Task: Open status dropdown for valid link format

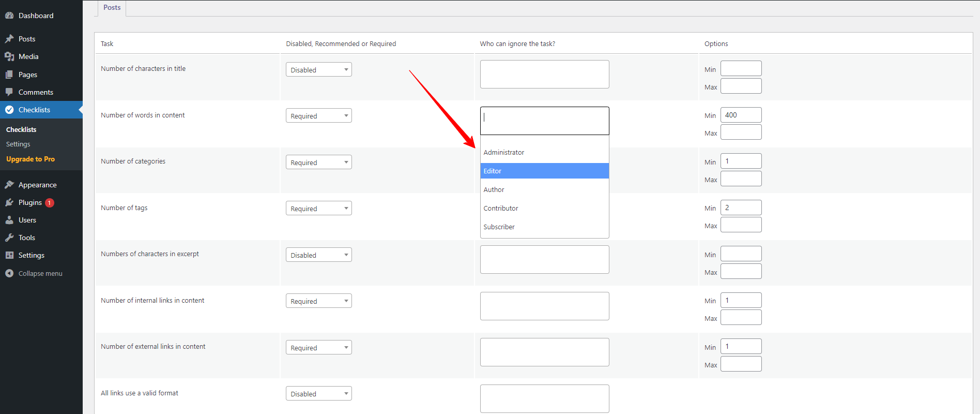Action: point(319,393)
